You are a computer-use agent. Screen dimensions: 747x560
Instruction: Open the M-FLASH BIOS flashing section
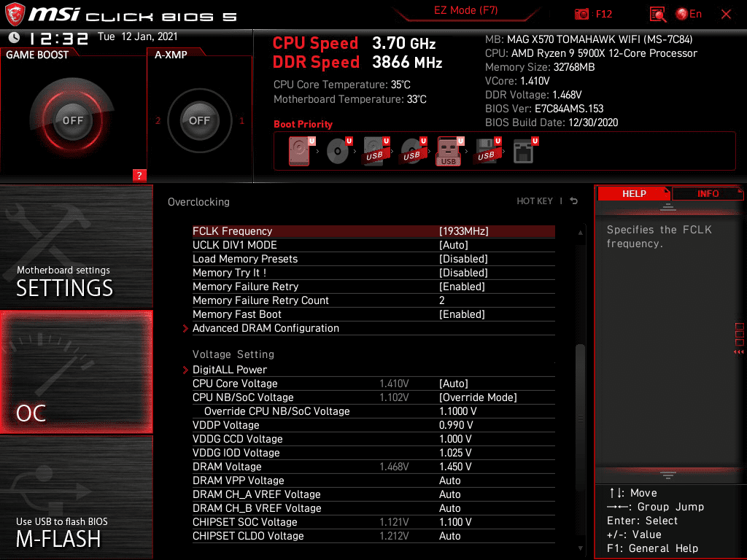[76, 497]
